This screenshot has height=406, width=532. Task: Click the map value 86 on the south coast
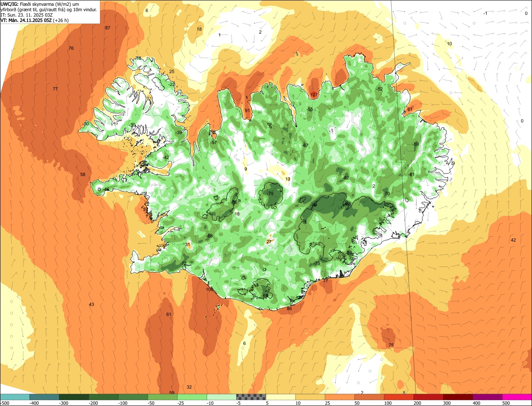coord(289,308)
